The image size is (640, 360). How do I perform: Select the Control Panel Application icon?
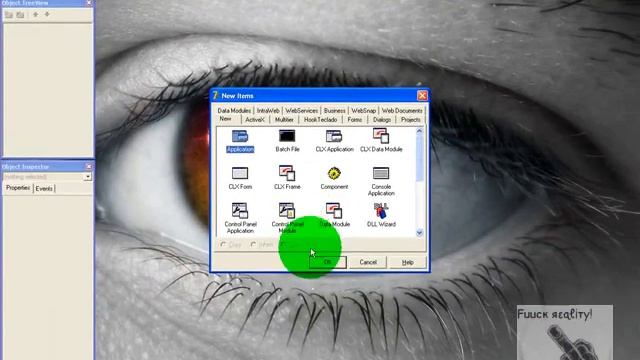240,211
